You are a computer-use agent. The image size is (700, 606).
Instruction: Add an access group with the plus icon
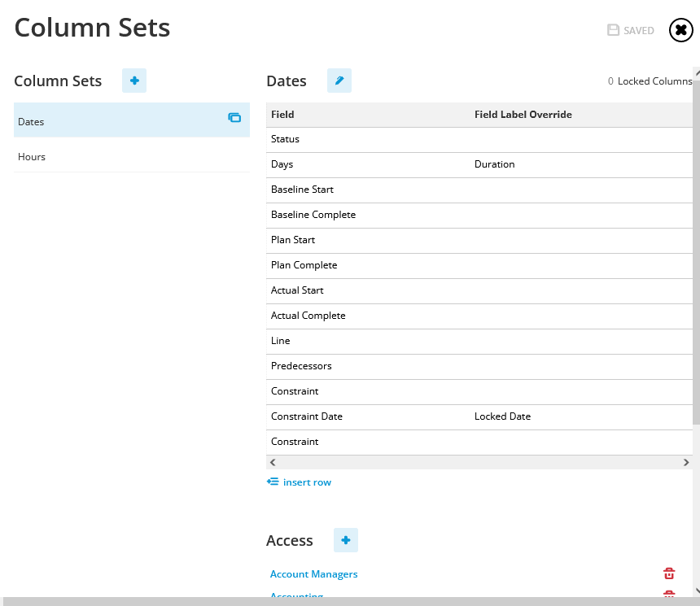345,539
